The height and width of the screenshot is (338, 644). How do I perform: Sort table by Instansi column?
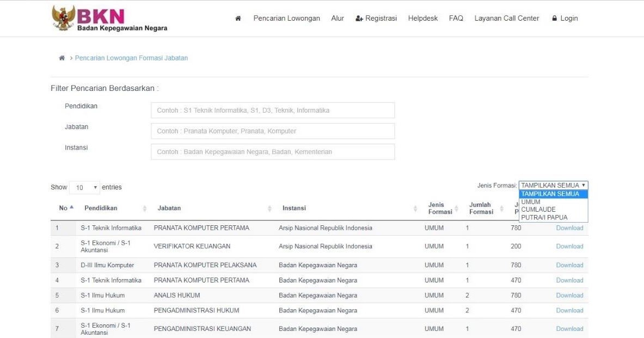tap(417, 208)
